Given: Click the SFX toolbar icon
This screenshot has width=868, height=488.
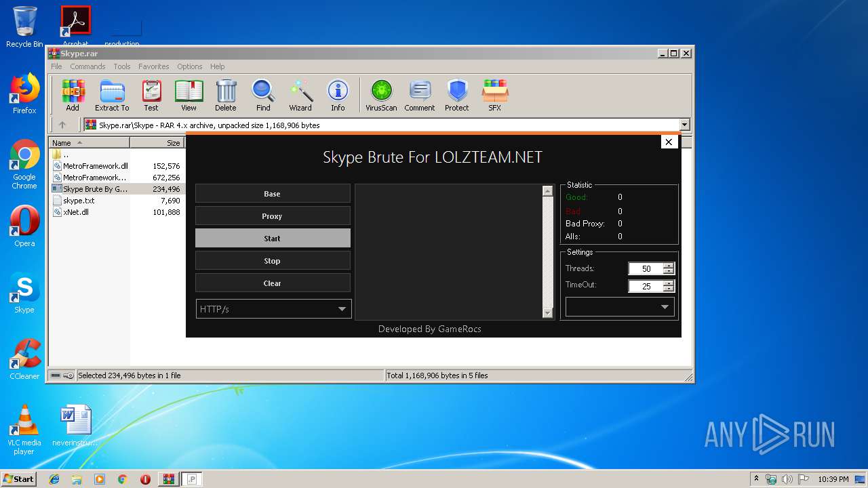Looking at the screenshot, I should tap(495, 95).
